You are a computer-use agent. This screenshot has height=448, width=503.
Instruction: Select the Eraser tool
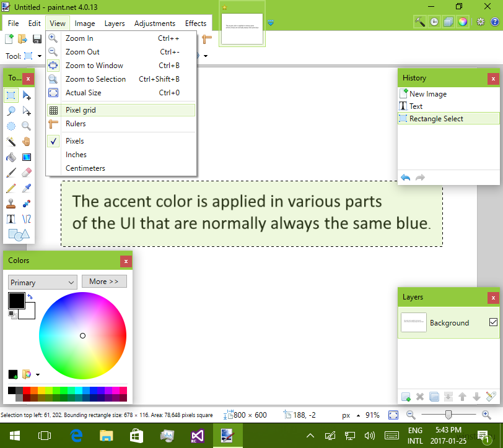[26, 173]
